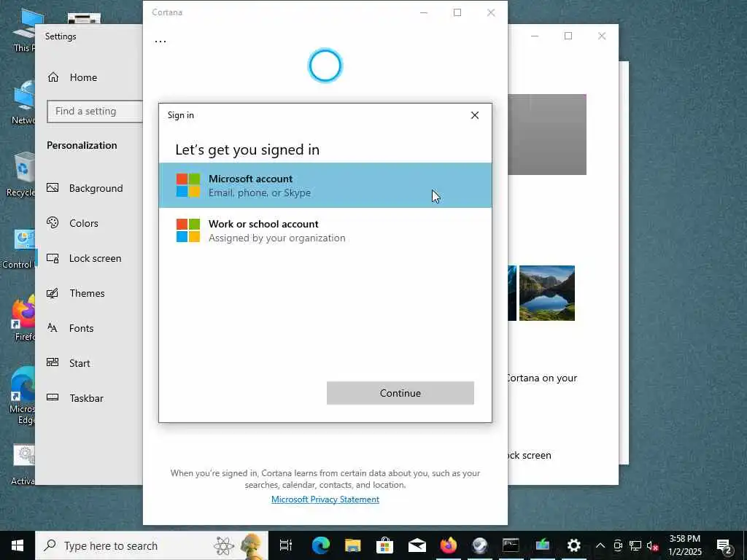Open Mail app from taskbar
Image resolution: width=747 pixels, height=560 pixels.
tap(417, 545)
